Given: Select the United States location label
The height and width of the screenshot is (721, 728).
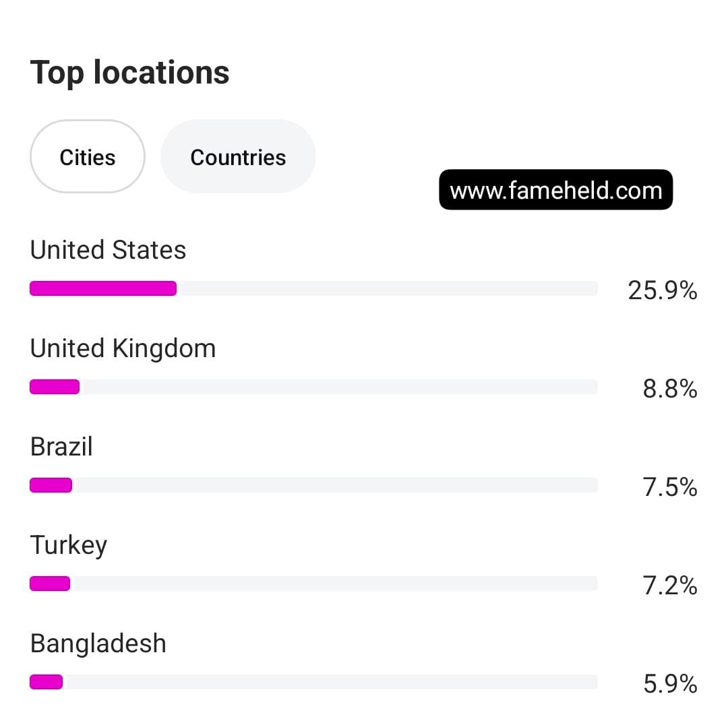Looking at the screenshot, I should [108, 250].
